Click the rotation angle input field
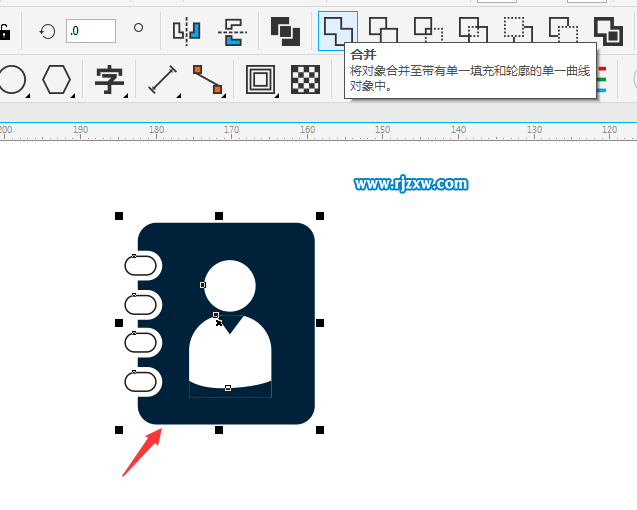 91,31
